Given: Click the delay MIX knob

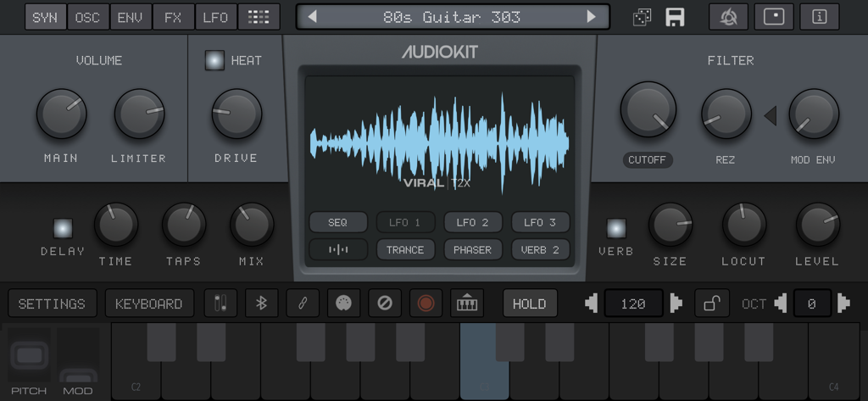Looking at the screenshot, I should click(x=252, y=225).
